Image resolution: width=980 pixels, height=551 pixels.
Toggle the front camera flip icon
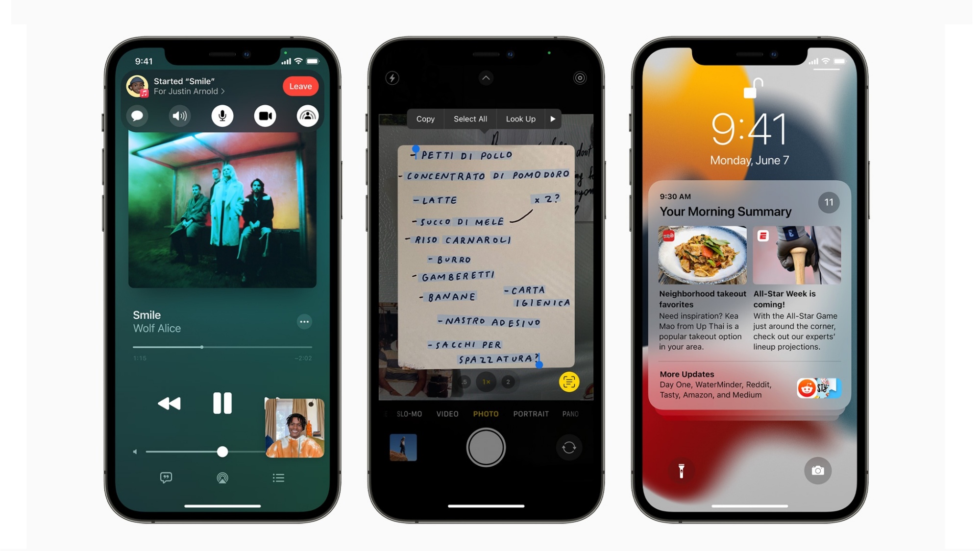pos(568,447)
